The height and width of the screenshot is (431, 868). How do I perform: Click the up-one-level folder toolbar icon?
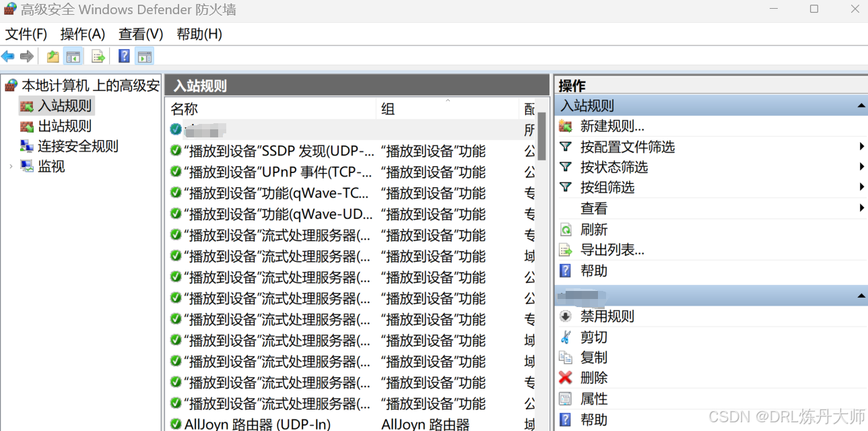click(x=53, y=57)
